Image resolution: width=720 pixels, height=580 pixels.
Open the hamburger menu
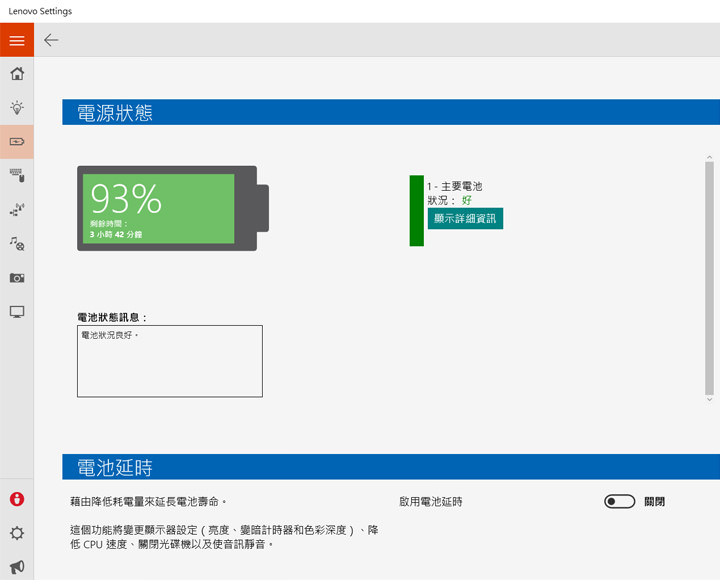tap(17, 40)
